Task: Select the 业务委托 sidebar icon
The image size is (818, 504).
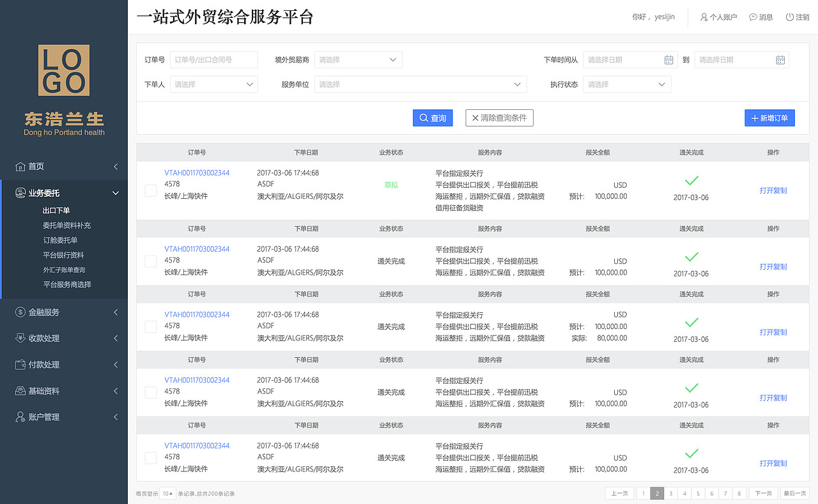Action: pyautogui.click(x=22, y=192)
